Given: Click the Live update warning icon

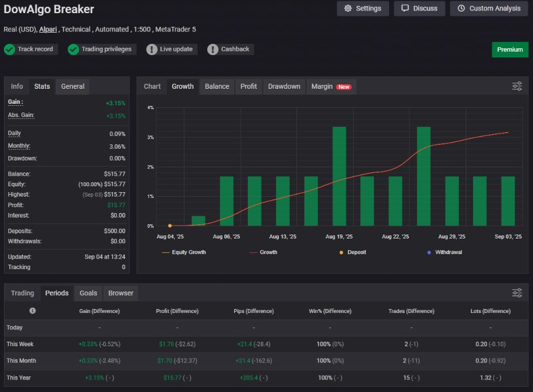Looking at the screenshot, I should 152,49.
